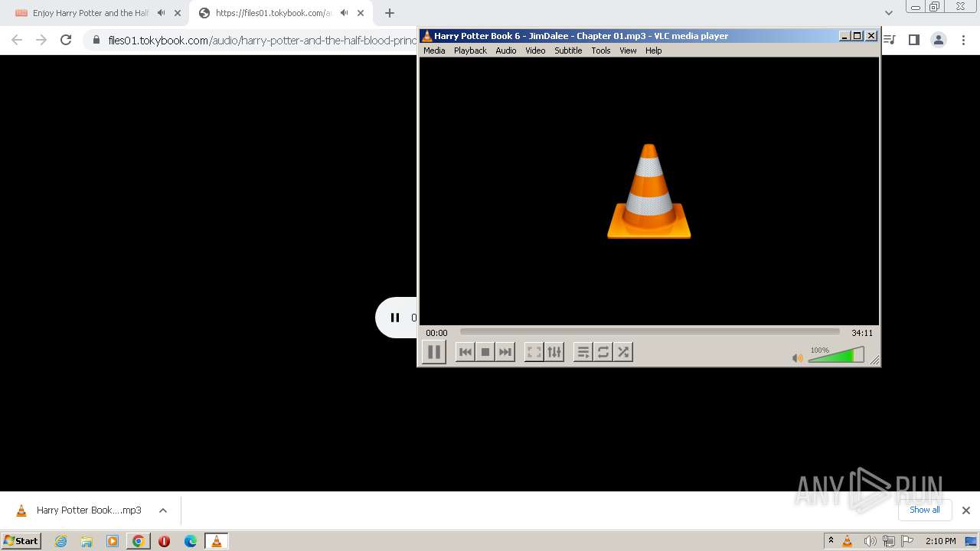The image size is (980, 551).
Task: Skip to previous track in VLC
Action: [465, 352]
